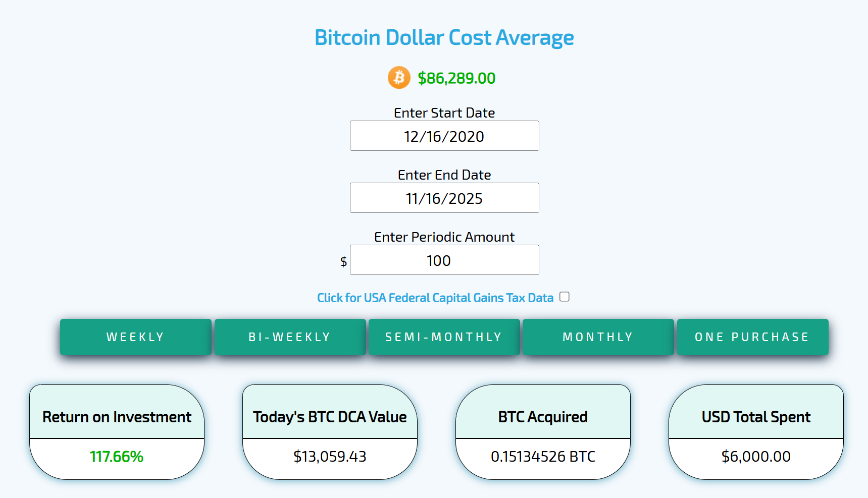Click the Bitcoin Dollar Cost Average heading
Viewport: 868px width, 498px height.
(444, 38)
